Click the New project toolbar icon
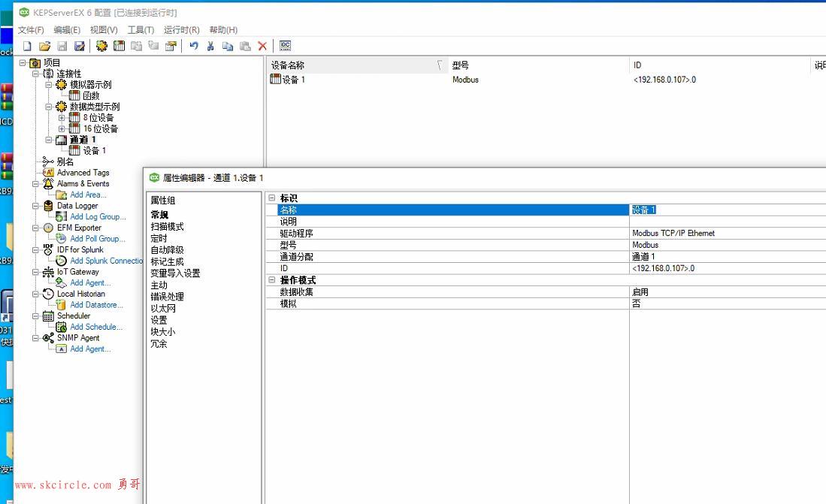826x504 pixels. [27, 46]
